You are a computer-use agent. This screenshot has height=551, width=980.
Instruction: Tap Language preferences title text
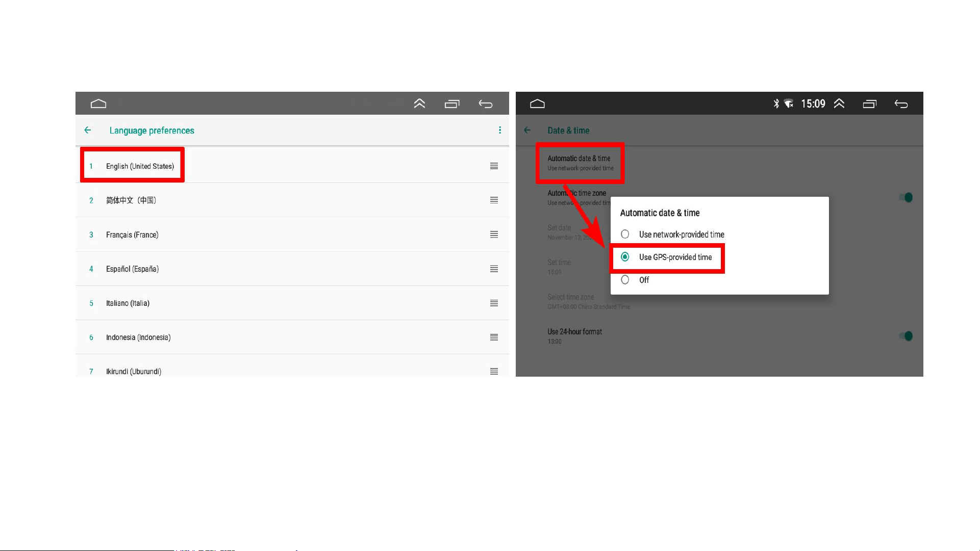point(152,130)
